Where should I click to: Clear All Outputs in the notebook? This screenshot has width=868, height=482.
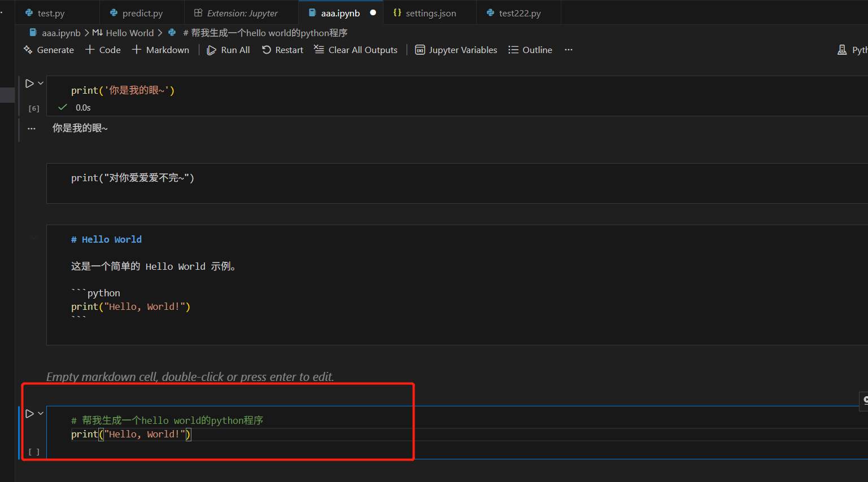356,50
